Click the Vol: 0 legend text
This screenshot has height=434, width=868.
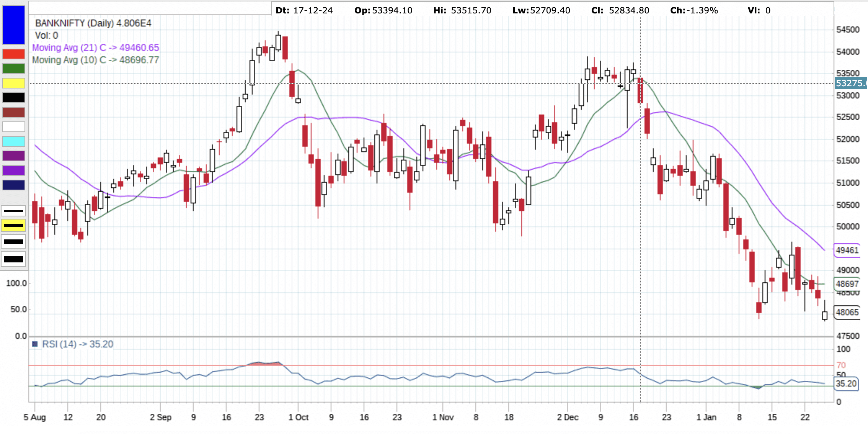[x=46, y=35]
